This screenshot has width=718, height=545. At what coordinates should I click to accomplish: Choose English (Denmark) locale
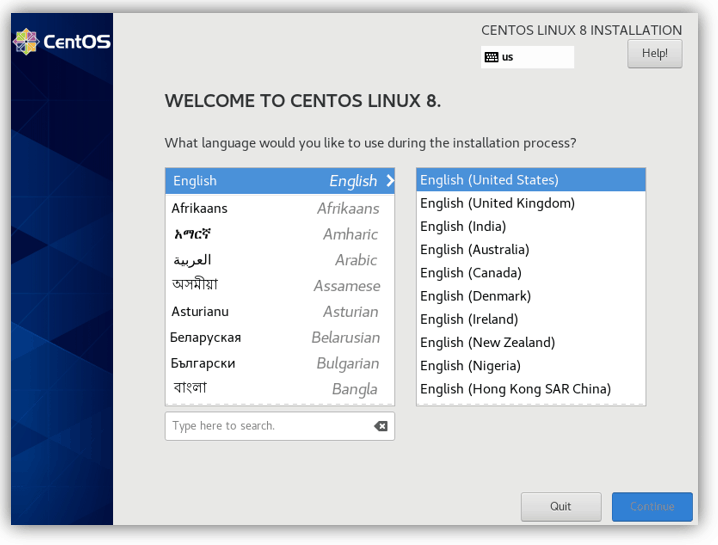pyautogui.click(x=531, y=296)
